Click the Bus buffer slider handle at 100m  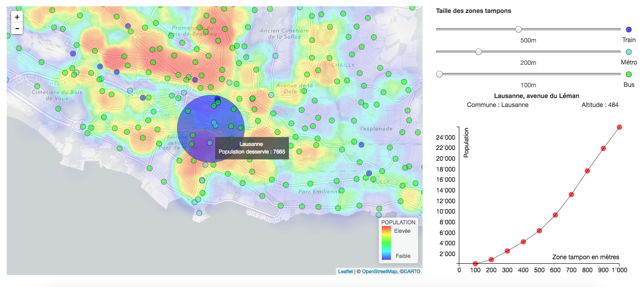pos(439,74)
